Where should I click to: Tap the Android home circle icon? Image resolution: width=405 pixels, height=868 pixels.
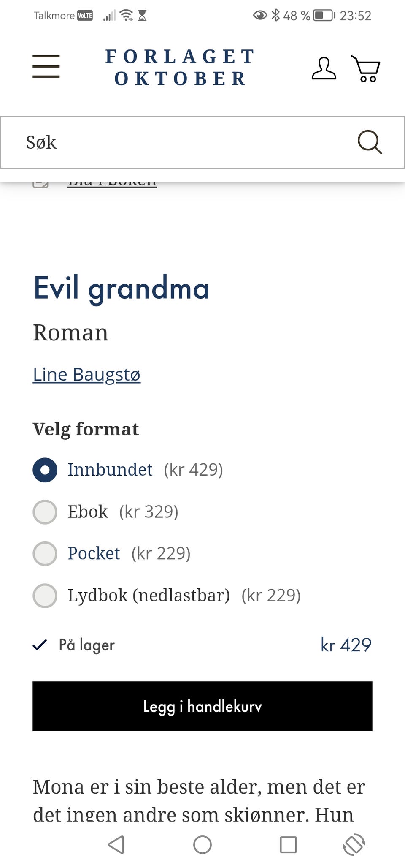pos(202,844)
